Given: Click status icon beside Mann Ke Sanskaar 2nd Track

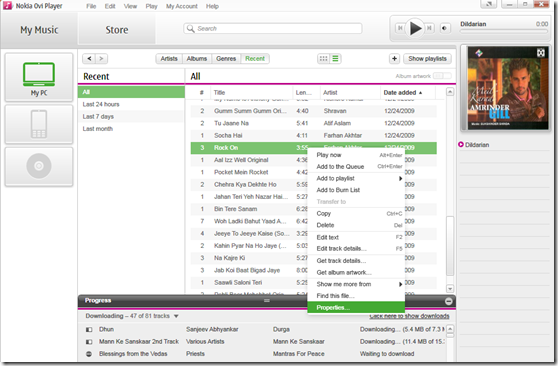Looking at the screenshot, I should [x=89, y=342].
